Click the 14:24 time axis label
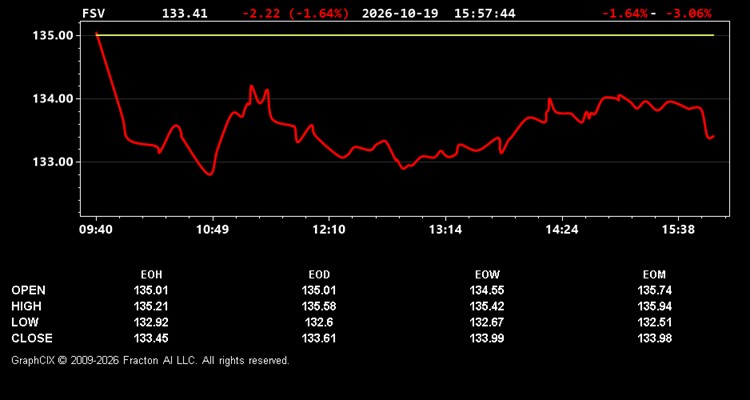 point(562,230)
